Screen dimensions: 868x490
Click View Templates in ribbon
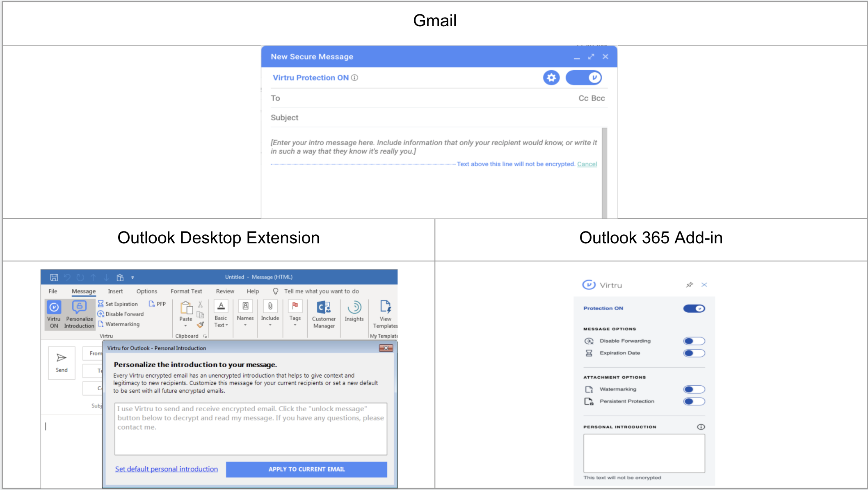pyautogui.click(x=385, y=315)
